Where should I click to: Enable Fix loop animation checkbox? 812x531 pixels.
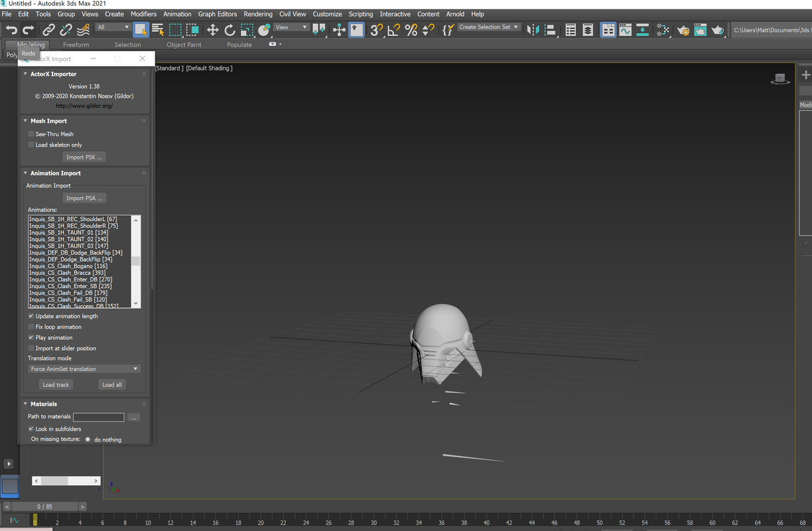point(31,327)
